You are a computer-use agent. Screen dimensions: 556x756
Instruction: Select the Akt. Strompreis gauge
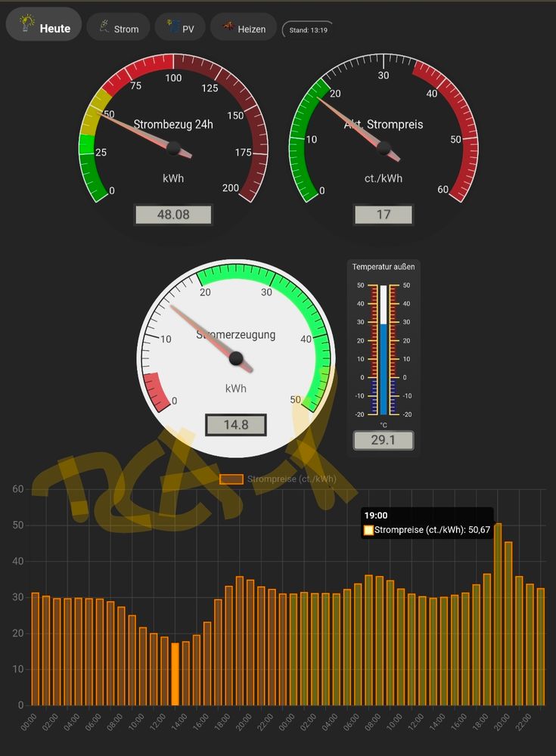click(x=384, y=140)
